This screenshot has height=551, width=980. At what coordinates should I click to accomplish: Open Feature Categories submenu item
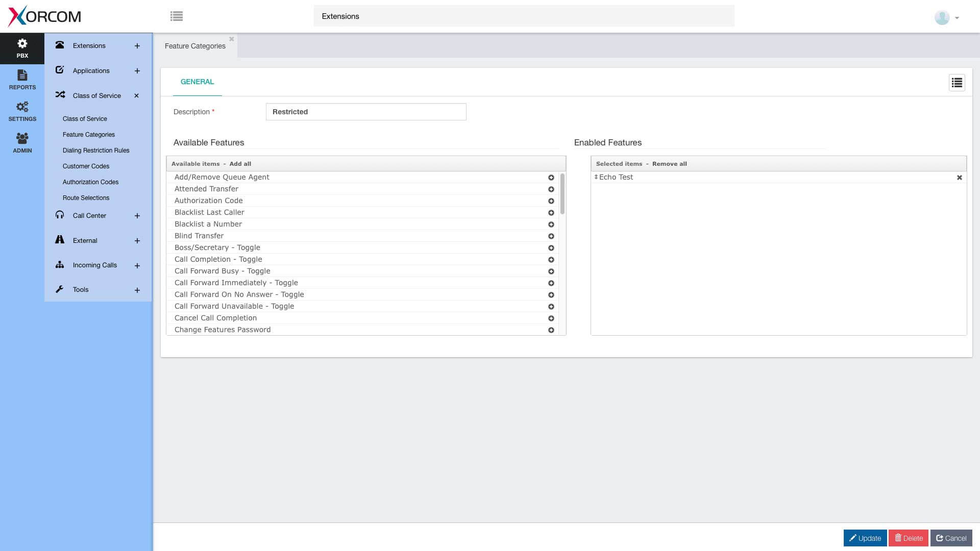tap(89, 135)
